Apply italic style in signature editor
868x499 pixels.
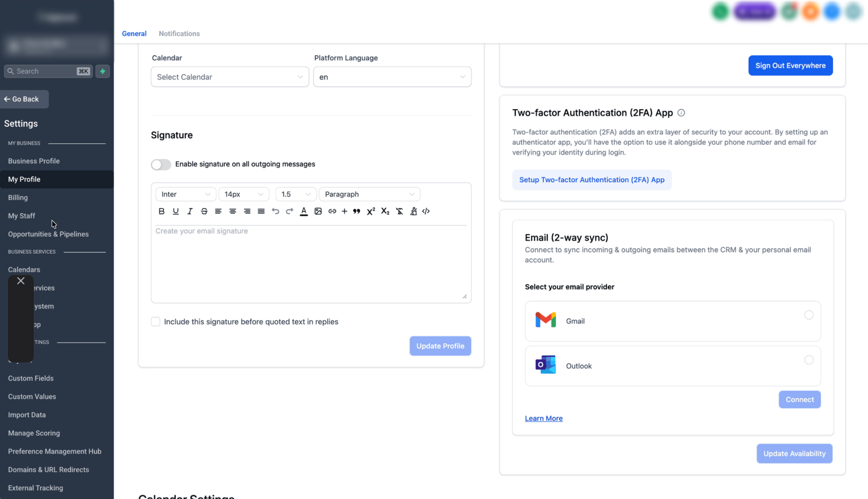pyautogui.click(x=190, y=211)
